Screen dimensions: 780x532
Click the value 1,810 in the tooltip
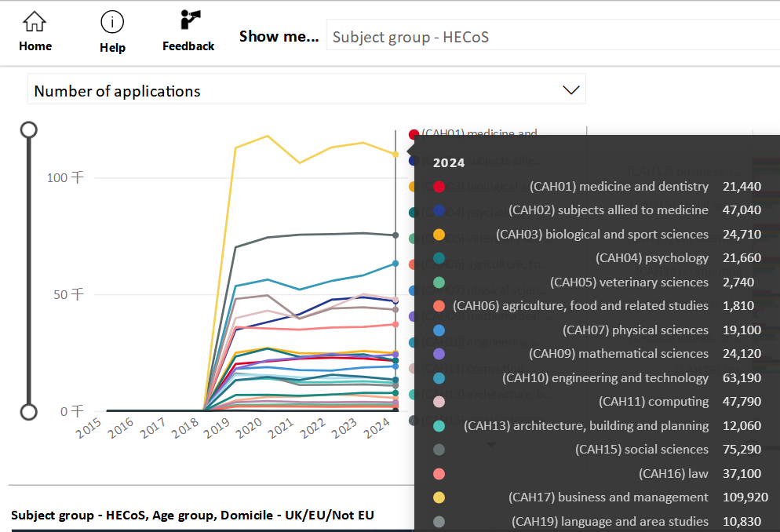coord(738,306)
